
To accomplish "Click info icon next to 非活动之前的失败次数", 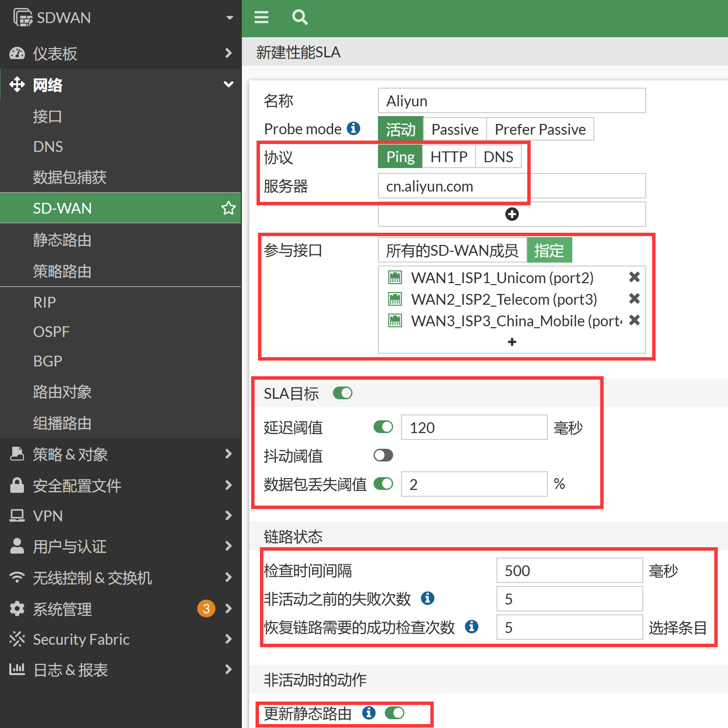I will tap(427, 598).
